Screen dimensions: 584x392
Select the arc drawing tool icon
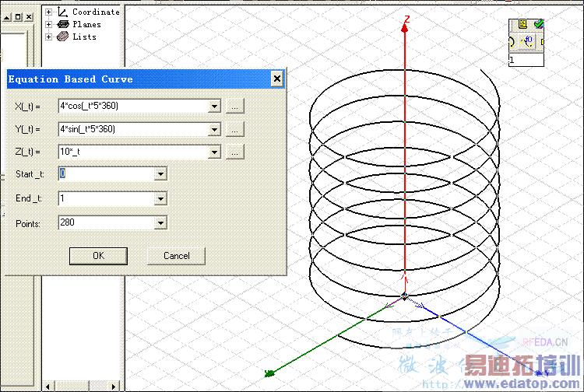click(512, 42)
